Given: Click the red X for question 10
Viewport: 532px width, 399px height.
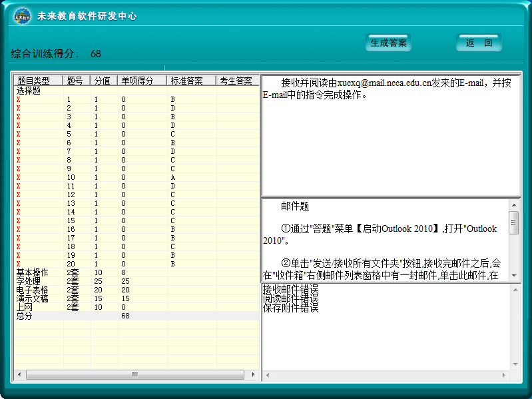Looking at the screenshot, I should click(19, 177).
